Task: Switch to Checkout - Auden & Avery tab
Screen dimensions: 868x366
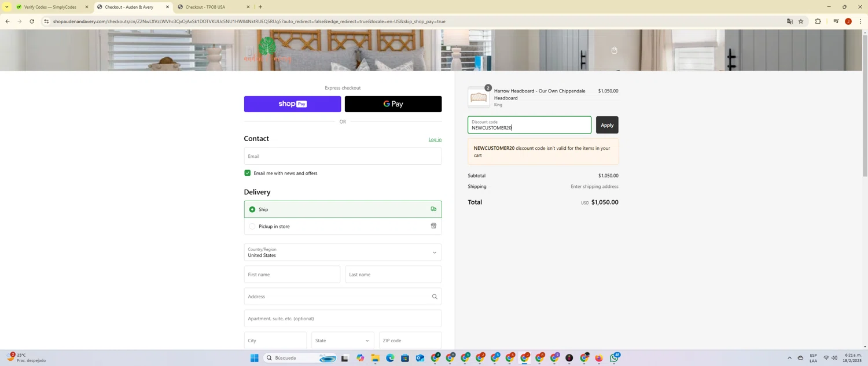Action: 129,7
